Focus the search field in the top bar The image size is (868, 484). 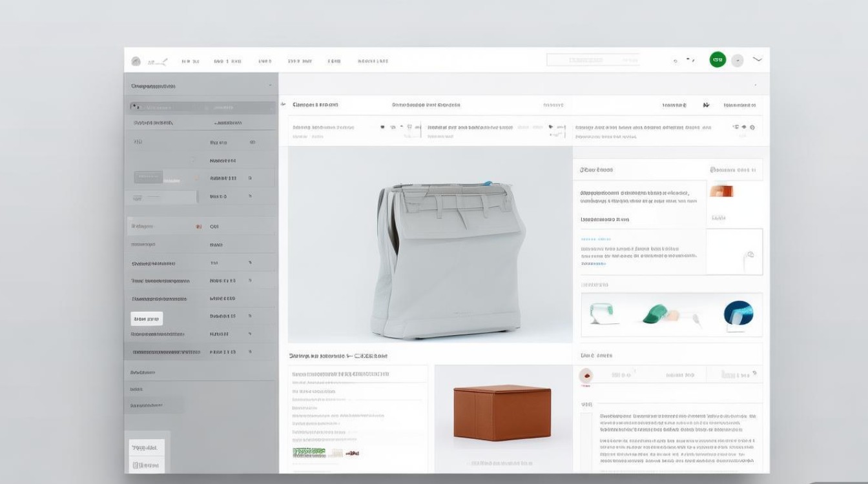593,60
